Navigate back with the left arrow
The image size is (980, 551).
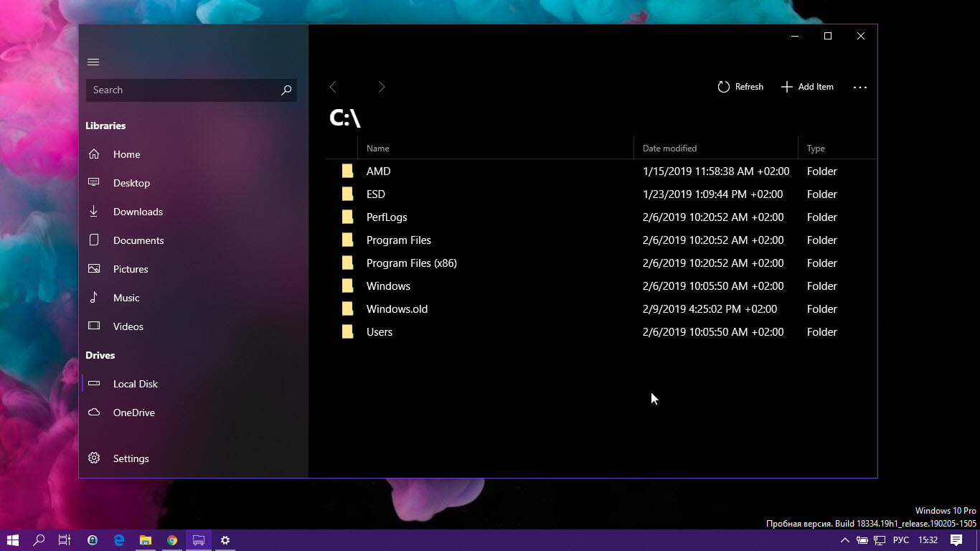(333, 87)
